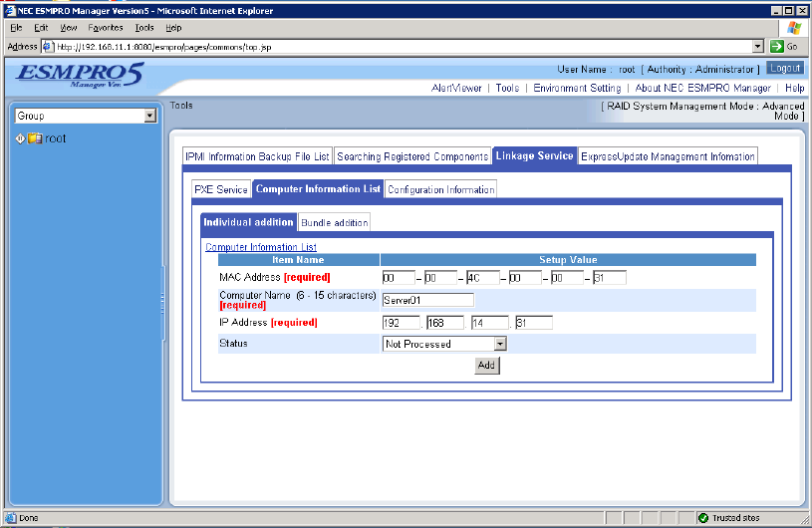Viewport: 812px width, 528px height.
Task: Open the PXE Service tab
Action: (221, 189)
